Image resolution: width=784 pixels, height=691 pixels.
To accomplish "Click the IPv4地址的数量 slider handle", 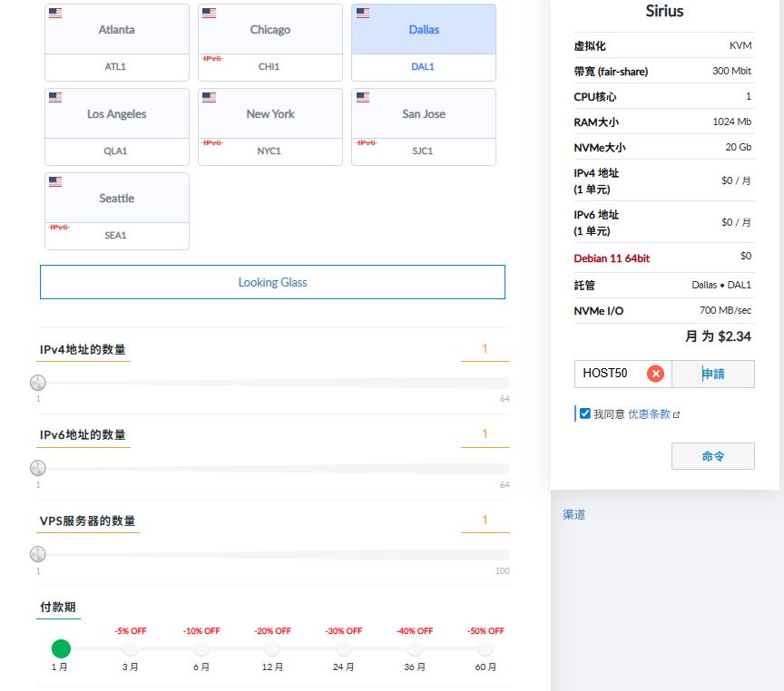I will 38,383.
